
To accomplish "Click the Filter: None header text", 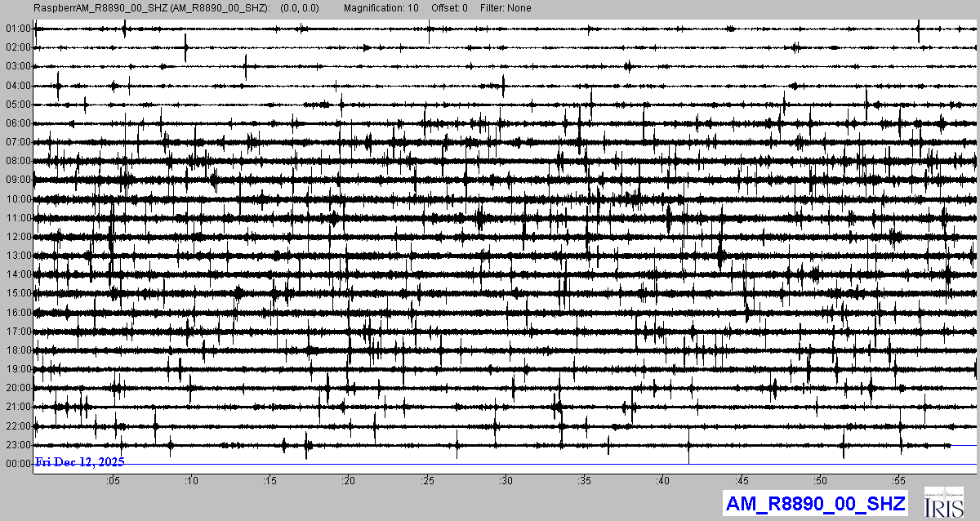I will pyautogui.click(x=506, y=8).
